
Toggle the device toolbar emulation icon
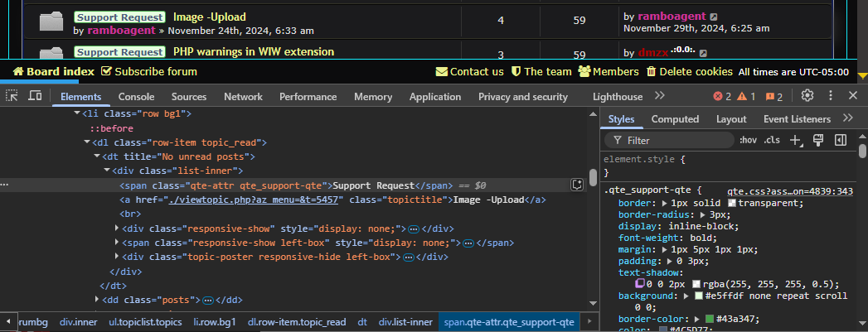[35, 96]
